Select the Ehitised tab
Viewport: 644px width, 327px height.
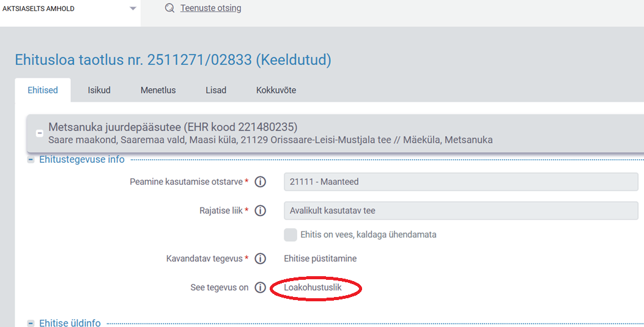coord(43,90)
